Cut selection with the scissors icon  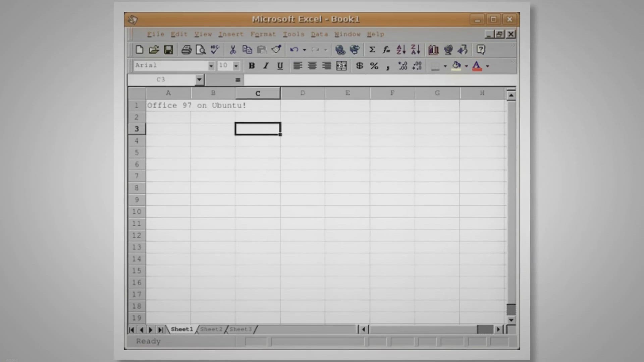[x=232, y=50]
